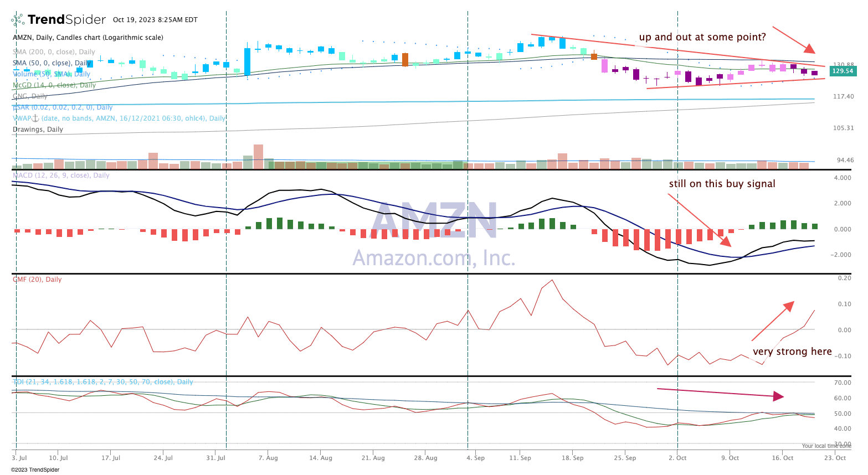The image size is (868, 475).
Task: Select the 60.00 TDI axis value
Action: pyautogui.click(x=843, y=398)
